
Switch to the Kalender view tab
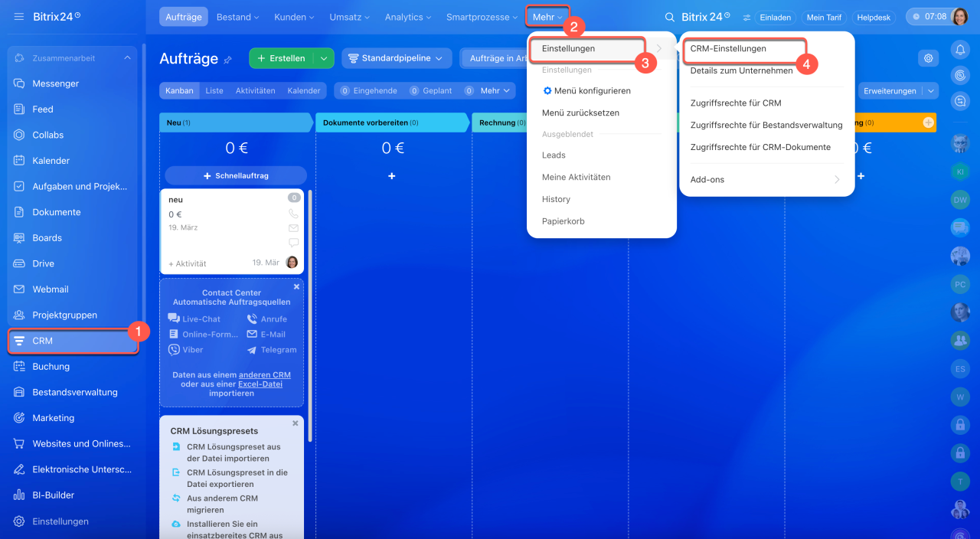[x=304, y=90]
